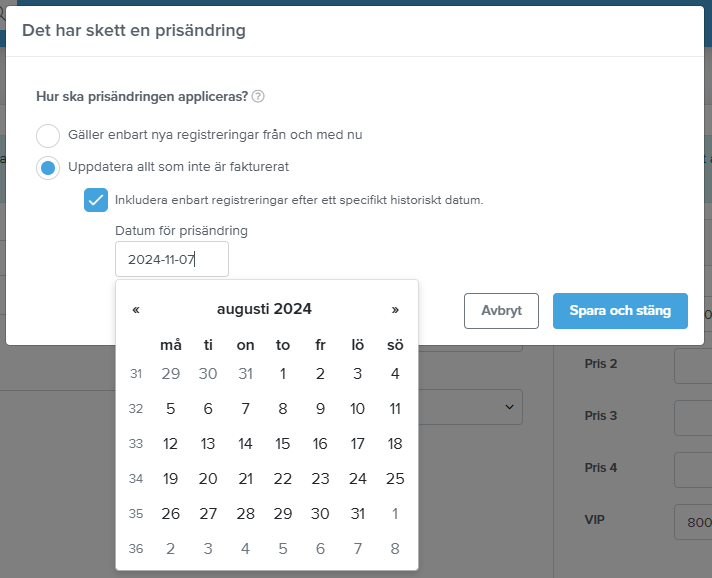Image resolution: width=712 pixels, height=578 pixels.
Task: Click 'Spara och stäng' button
Action: [620, 311]
